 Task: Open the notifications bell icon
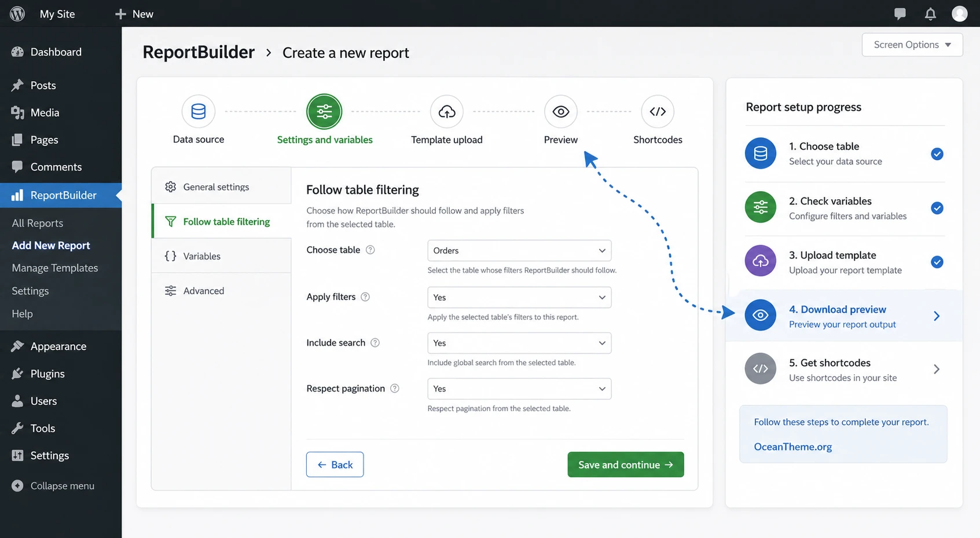pyautogui.click(x=930, y=13)
